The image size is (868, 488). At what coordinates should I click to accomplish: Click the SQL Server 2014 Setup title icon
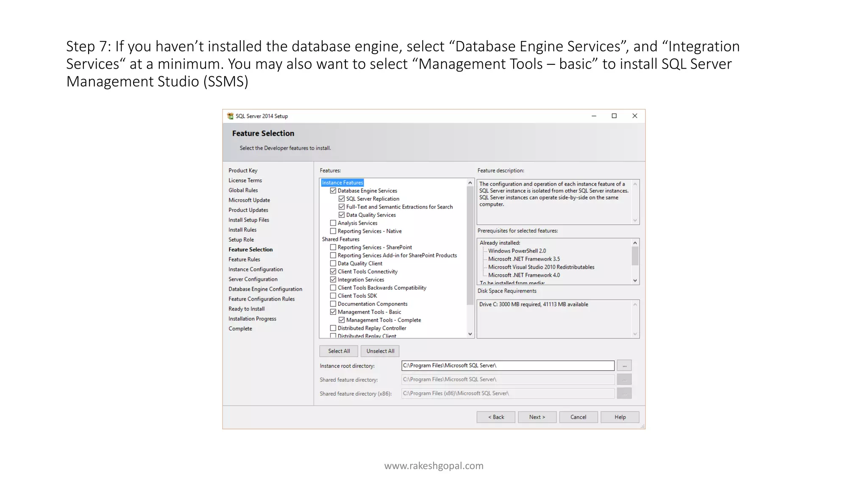pyautogui.click(x=230, y=116)
